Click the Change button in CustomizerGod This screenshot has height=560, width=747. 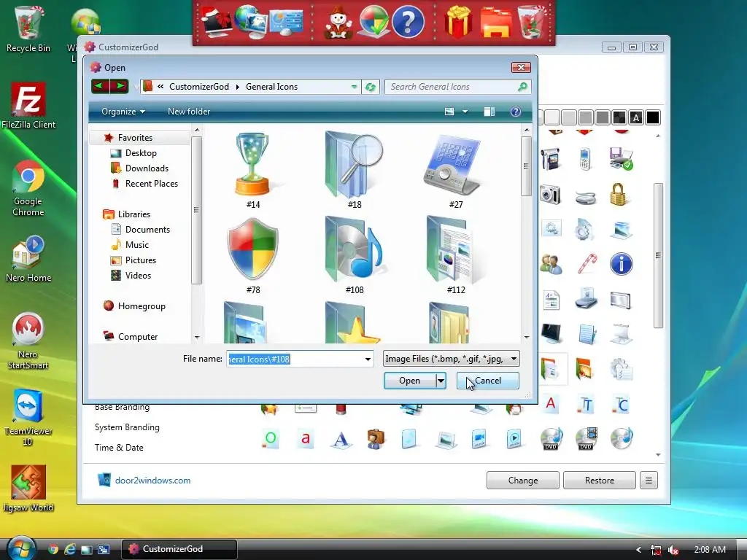coord(522,481)
